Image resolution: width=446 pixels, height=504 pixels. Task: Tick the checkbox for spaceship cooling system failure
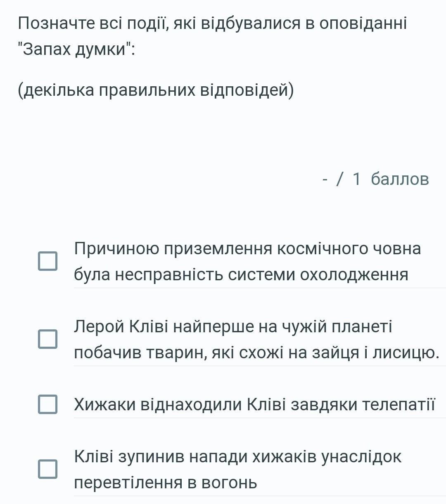[47, 261]
